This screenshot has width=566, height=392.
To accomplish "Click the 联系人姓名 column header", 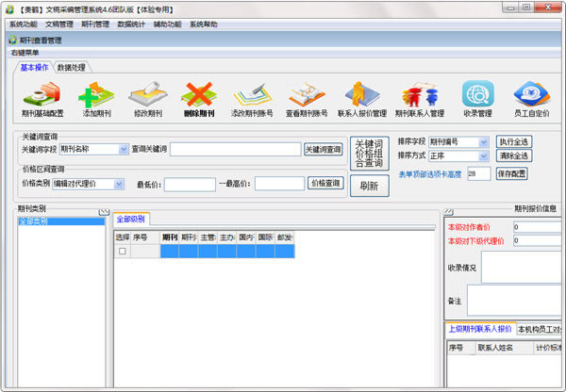I will [505, 348].
